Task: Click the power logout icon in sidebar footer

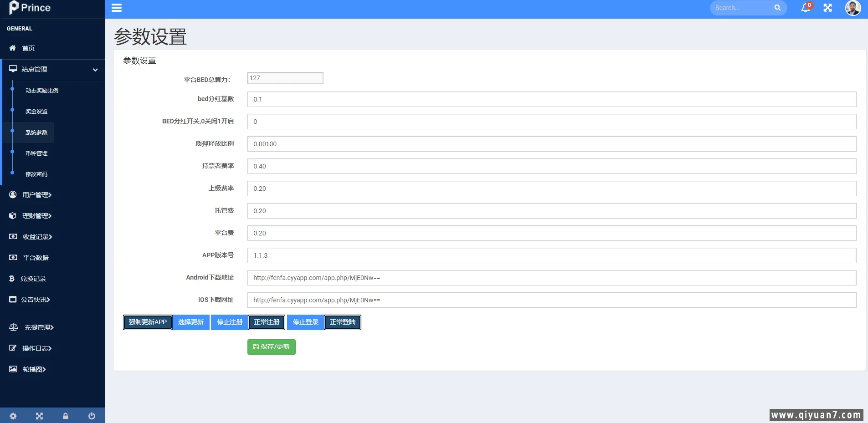Action: (x=92, y=416)
